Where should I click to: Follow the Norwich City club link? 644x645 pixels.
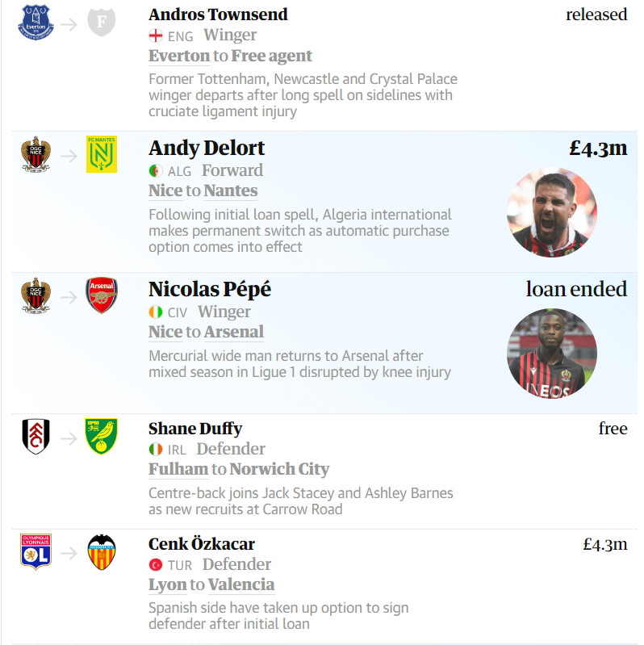coord(280,469)
